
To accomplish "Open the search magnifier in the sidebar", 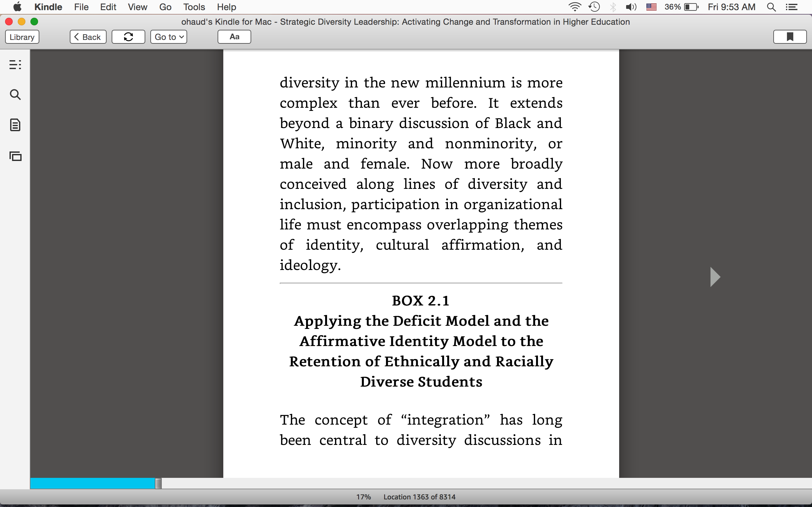I will [x=15, y=95].
